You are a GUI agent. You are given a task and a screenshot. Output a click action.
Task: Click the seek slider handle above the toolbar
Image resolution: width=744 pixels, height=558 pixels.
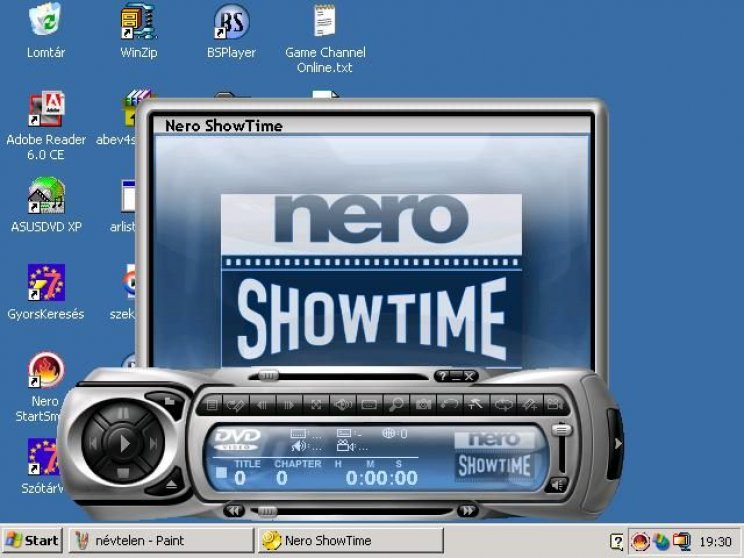coord(268,376)
